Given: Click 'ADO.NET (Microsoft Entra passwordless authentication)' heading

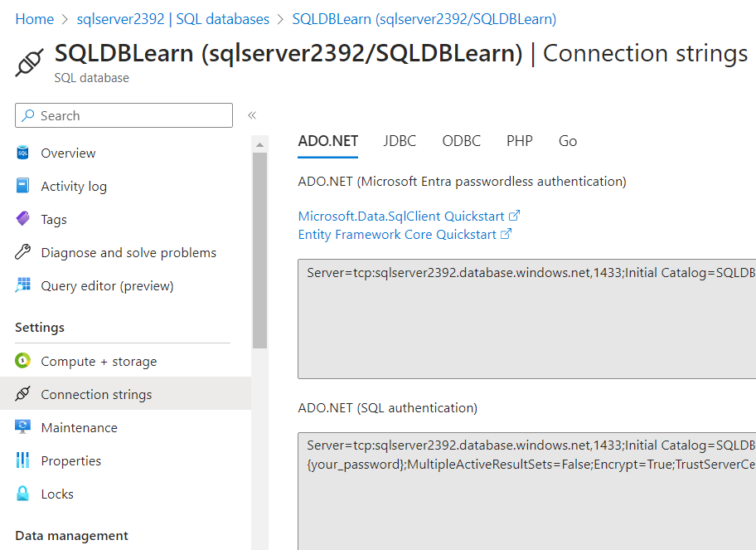Looking at the screenshot, I should [x=462, y=182].
